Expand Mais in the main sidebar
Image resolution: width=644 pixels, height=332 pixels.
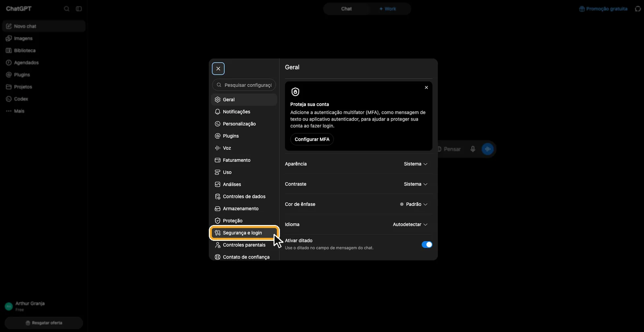tap(44, 111)
